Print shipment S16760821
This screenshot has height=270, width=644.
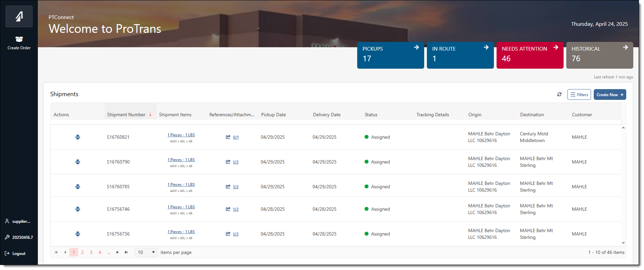tap(78, 137)
